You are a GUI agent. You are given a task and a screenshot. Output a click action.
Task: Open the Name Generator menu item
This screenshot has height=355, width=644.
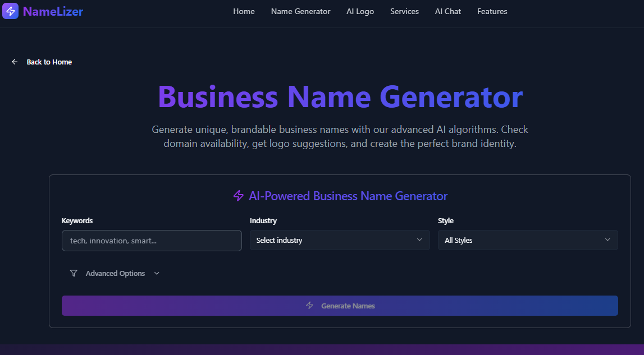tap(300, 11)
